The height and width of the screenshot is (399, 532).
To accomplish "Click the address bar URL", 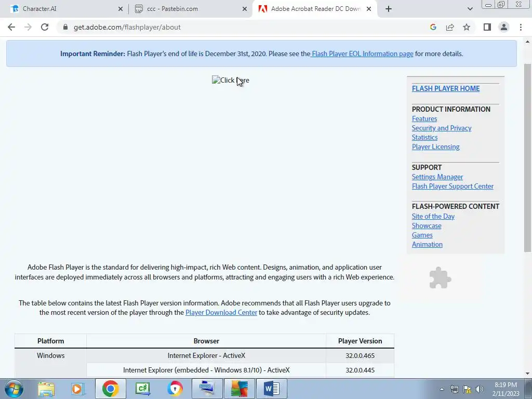I will pos(127,27).
